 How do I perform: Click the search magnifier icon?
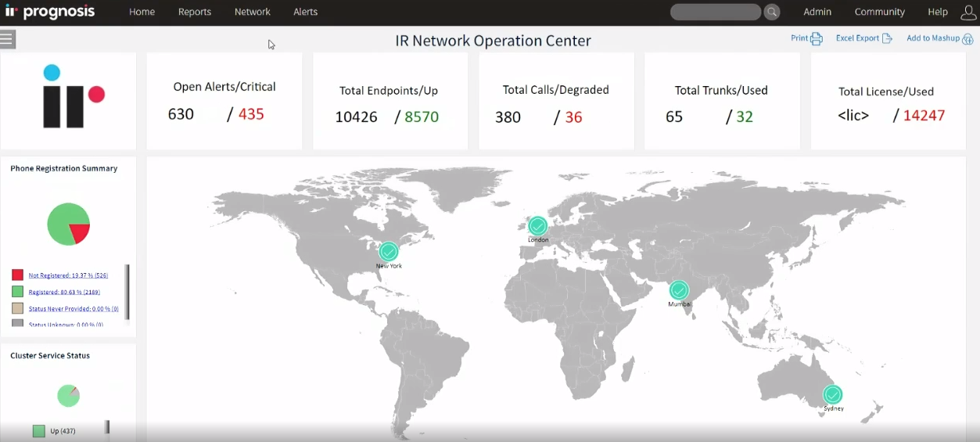click(x=772, y=12)
